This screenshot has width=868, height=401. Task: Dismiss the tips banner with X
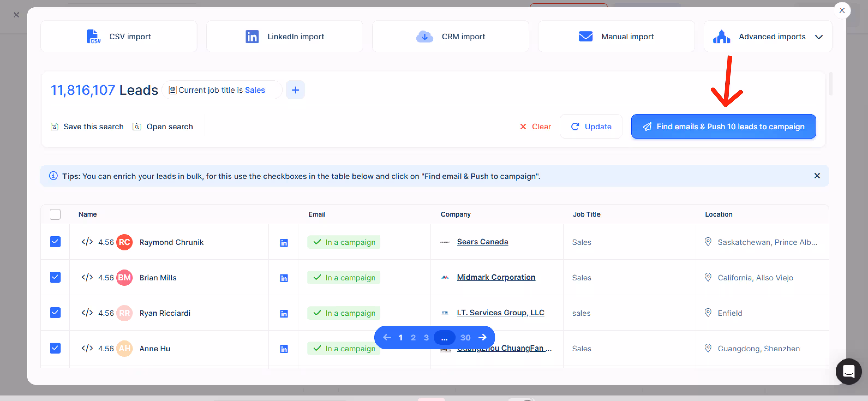(x=817, y=176)
